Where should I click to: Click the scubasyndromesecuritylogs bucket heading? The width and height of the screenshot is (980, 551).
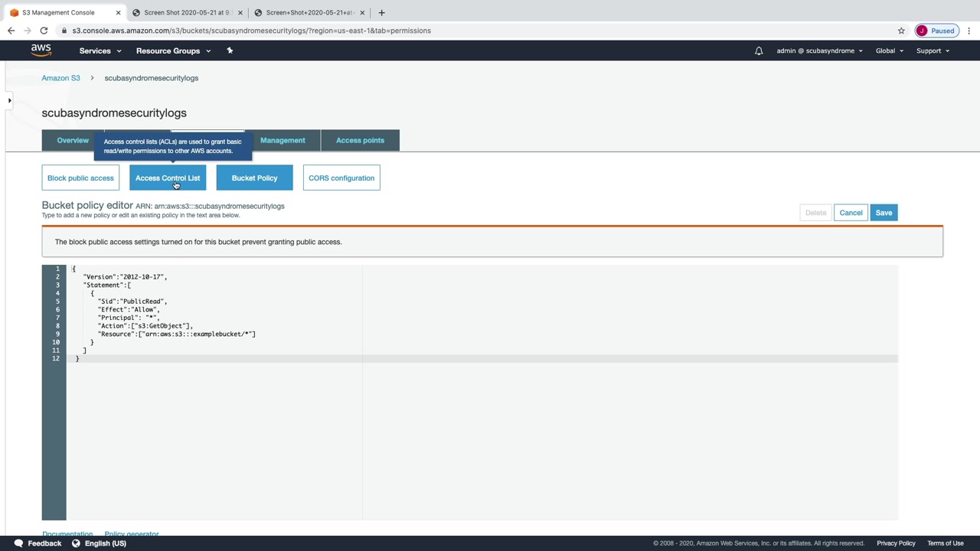click(114, 112)
